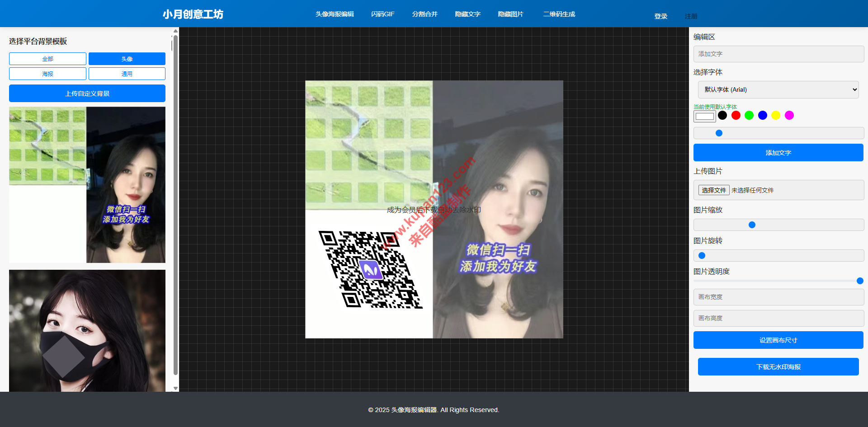Click the 头像海报编辑 menu item
The image size is (868, 427).
click(x=335, y=14)
